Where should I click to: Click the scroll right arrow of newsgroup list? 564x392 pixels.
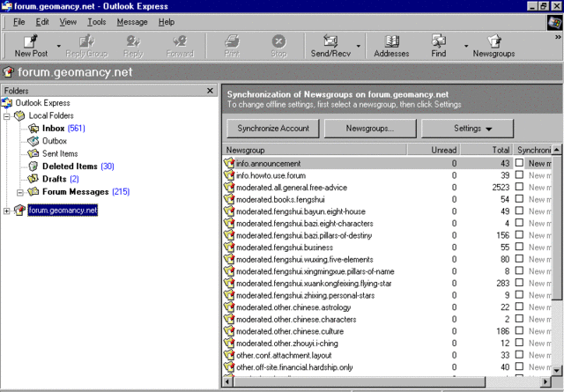click(546, 381)
